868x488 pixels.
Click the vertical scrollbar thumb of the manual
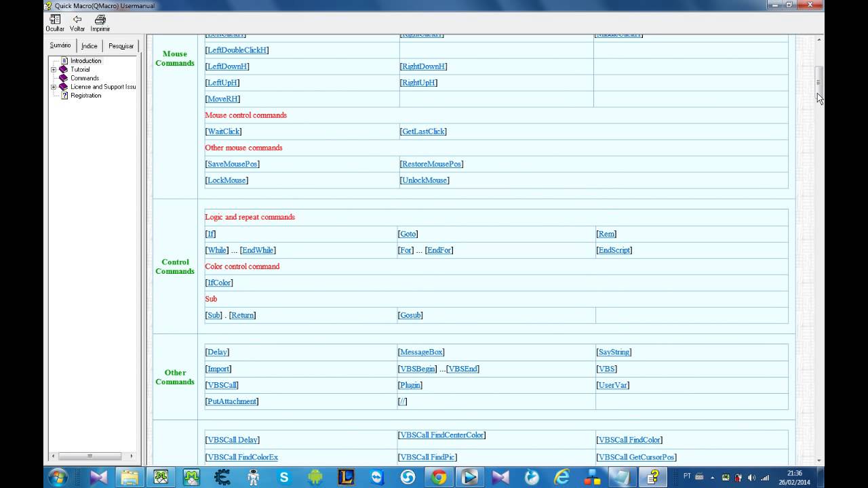(x=818, y=82)
